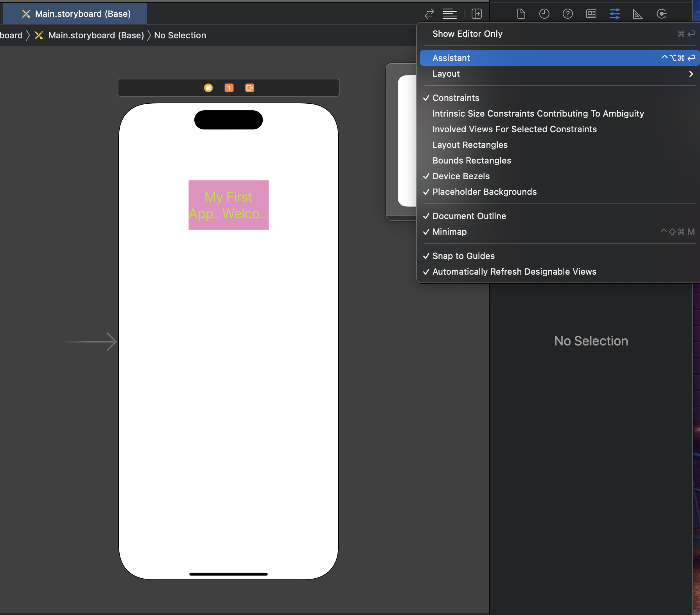Image resolution: width=700 pixels, height=615 pixels.
Task: Show the Quick Help inspector
Action: coord(567,14)
